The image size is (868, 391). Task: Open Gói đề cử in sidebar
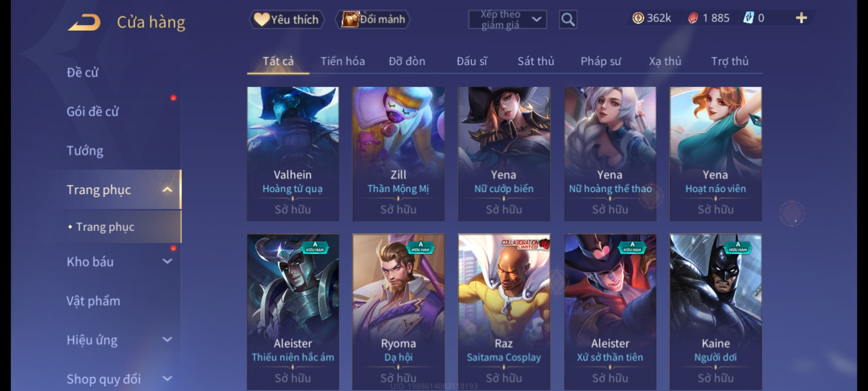[x=93, y=112]
